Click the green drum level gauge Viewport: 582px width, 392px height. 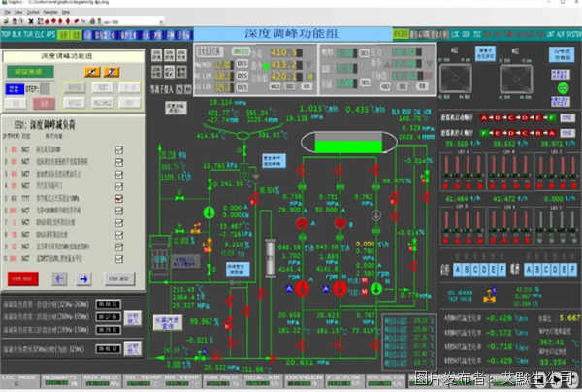coord(348,143)
